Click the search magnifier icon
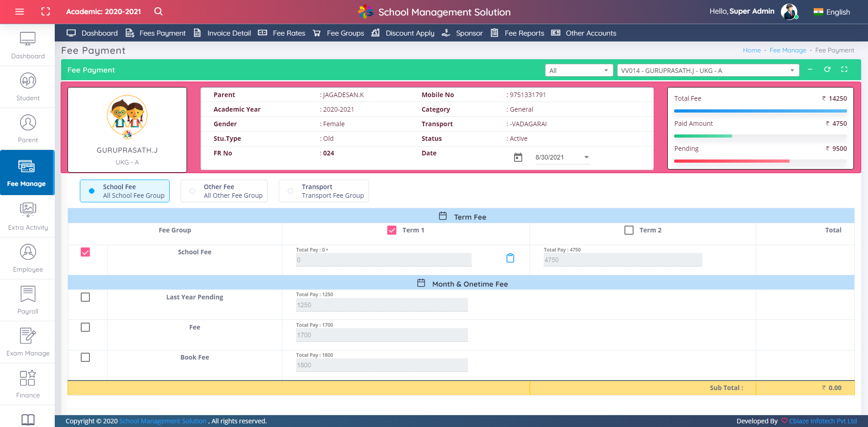This screenshot has width=868, height=427. coord(158,12)
